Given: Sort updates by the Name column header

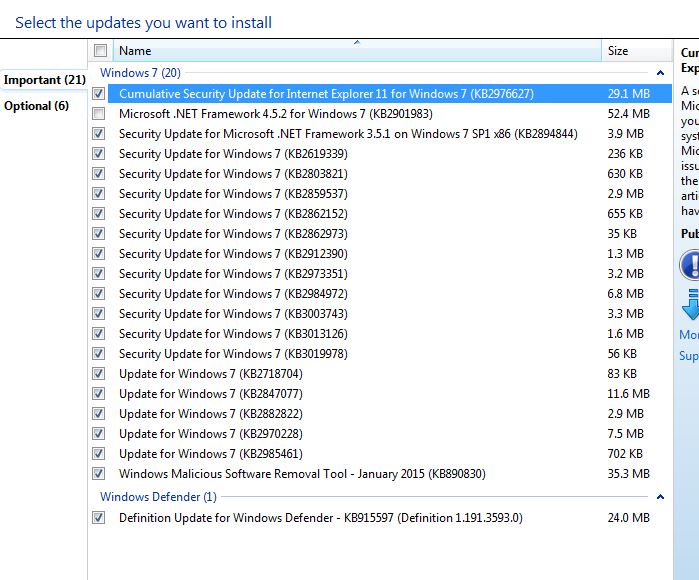Looking at the screenshot, I should point(357,50).
